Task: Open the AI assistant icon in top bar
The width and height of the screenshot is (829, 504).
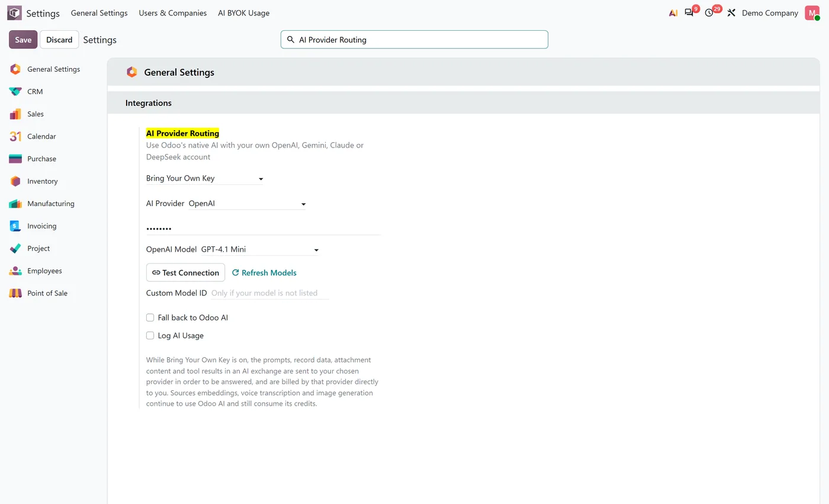Action: click(673, 13)
